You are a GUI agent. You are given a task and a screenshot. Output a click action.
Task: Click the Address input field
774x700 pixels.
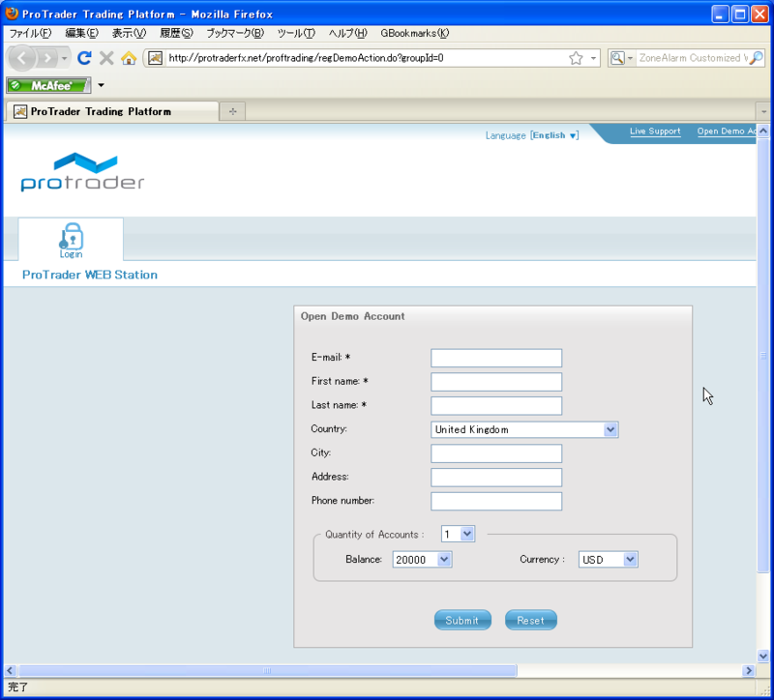pos(496,478)
